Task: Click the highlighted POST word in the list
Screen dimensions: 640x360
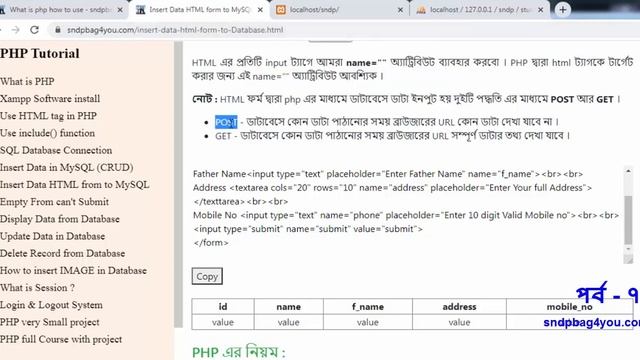Action: (x=226, y=122)
